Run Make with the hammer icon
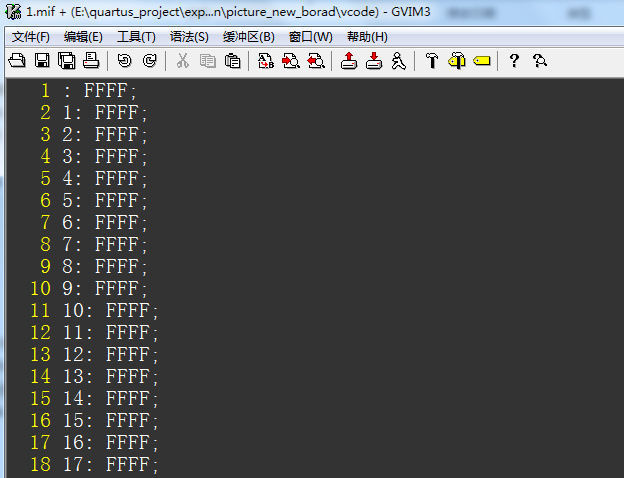Viewport: 624px width, 478px height. point(432,61)
